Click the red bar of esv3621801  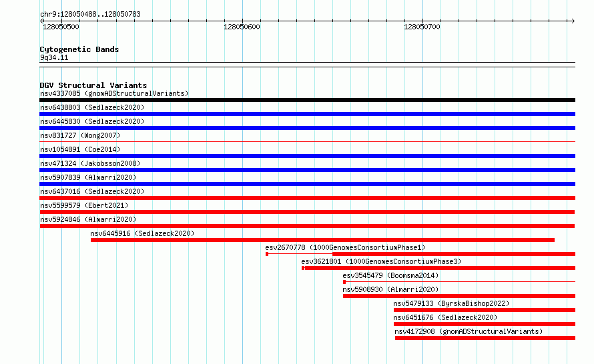440,268
